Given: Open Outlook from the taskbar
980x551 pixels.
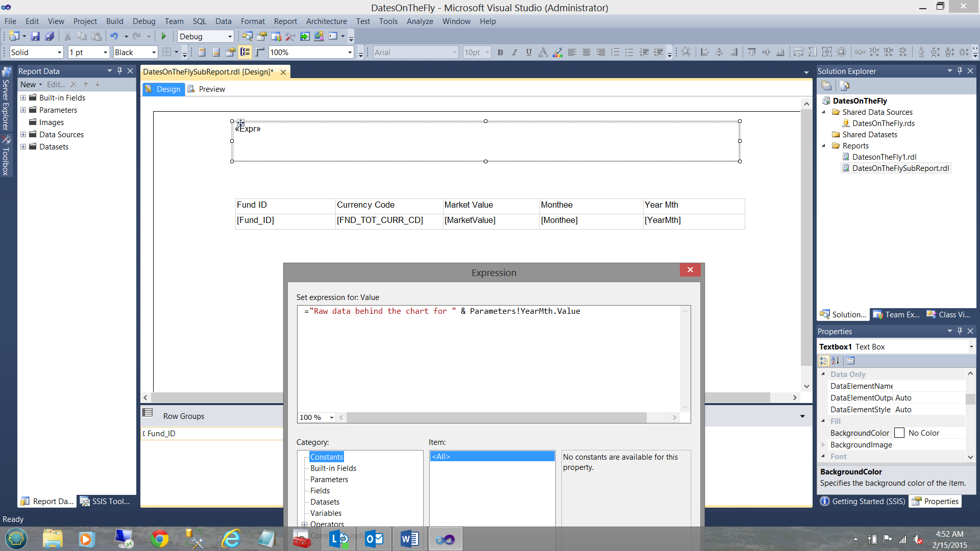Looking at the screenshot, I should point(374,539).
